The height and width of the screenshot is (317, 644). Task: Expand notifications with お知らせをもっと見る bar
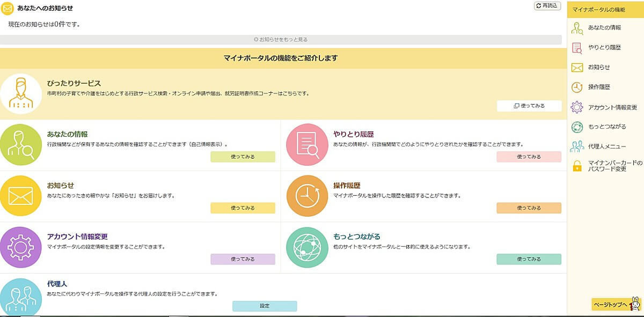click(281, 40)
